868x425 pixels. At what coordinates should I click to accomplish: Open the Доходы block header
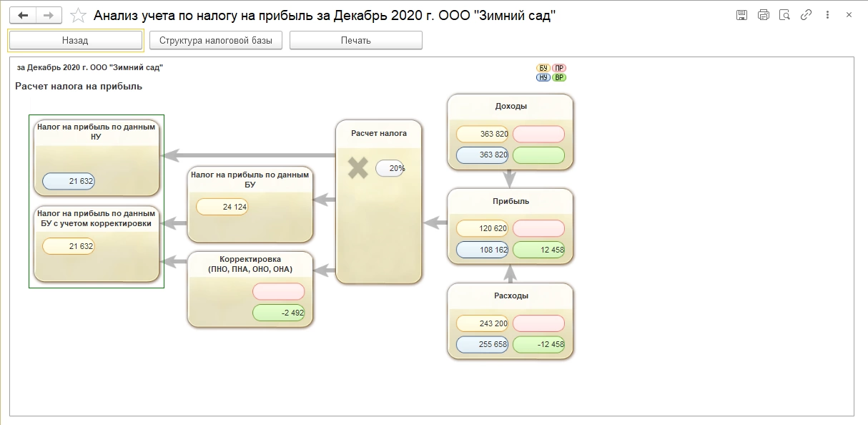click(511, 107)
